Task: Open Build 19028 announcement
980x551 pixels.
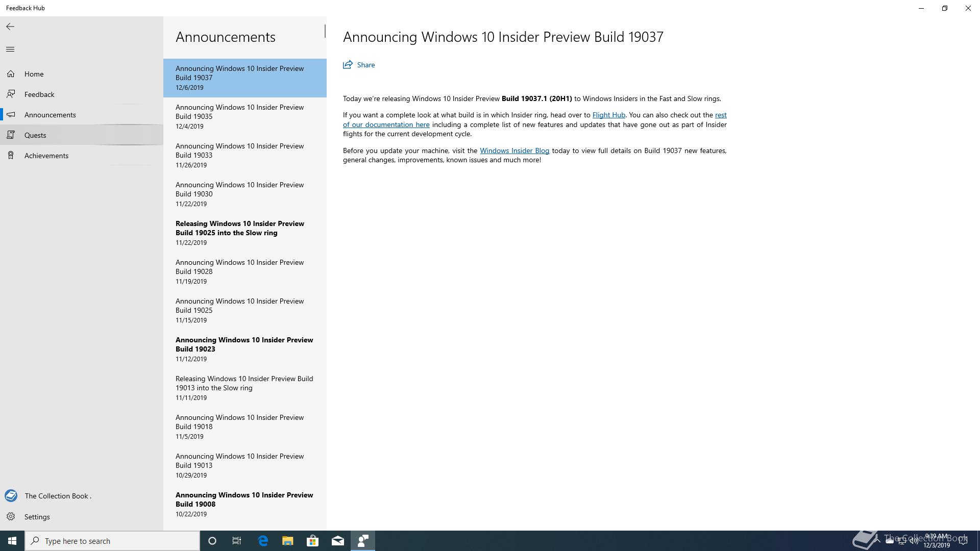Action: (245, 272)
